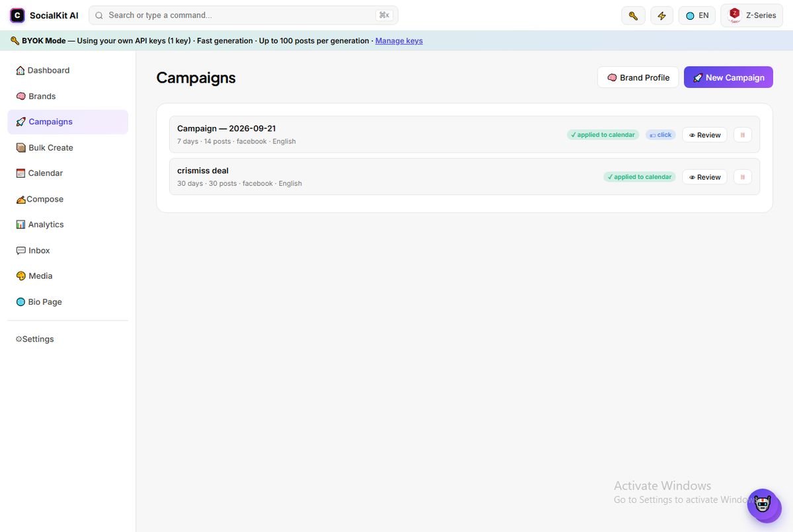Click the crismiss deal title

203,171
